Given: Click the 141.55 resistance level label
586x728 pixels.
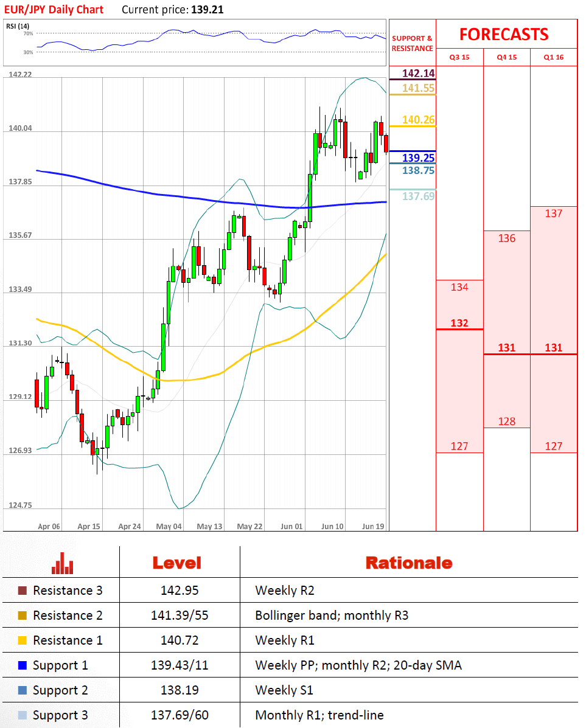Looking at the screenshot, I should 418,88.
